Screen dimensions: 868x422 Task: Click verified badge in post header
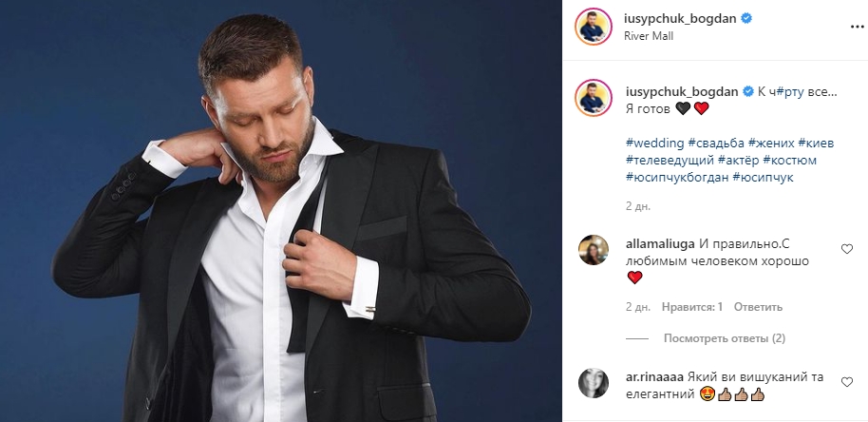pos(747,19)
